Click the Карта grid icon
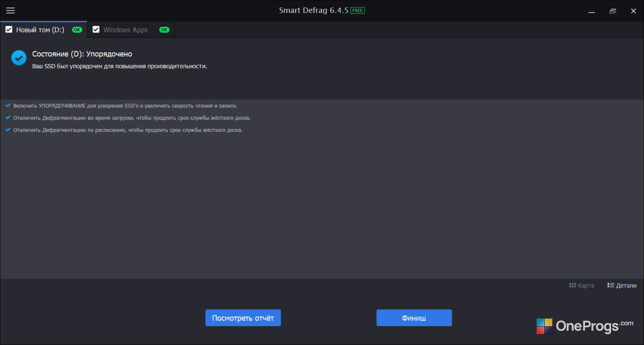Viewport: 644px width, 345px height. click(x=573, y=285)
